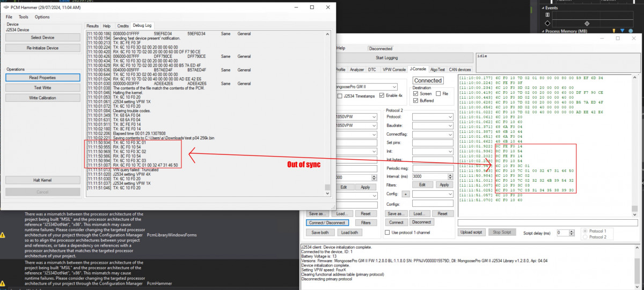Click the Load both button
The height and width of the screenshot is (290, 644).
point(349,233)
